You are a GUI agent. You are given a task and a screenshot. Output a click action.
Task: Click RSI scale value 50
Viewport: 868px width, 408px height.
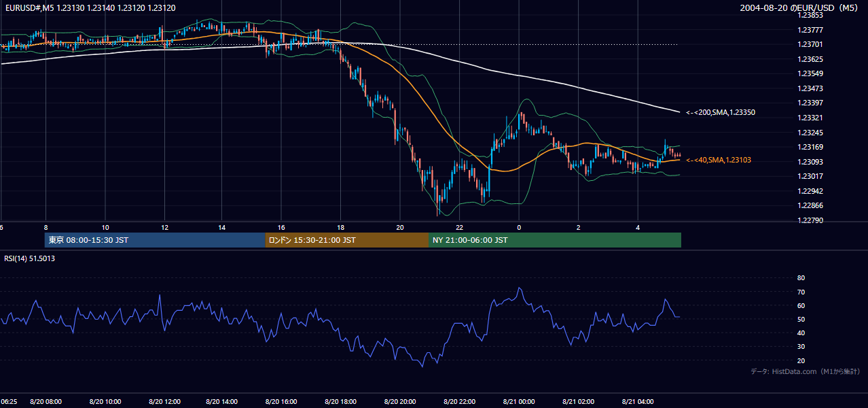(x=801, y=319)
